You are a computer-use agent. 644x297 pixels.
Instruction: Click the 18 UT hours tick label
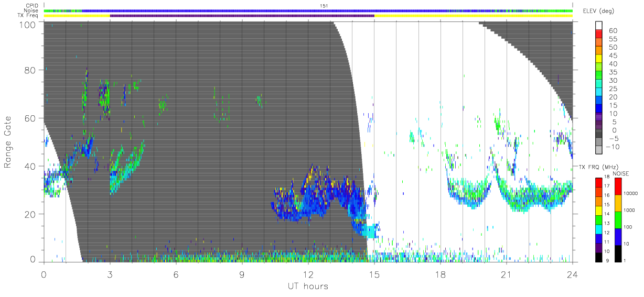[x=441, y=274]
